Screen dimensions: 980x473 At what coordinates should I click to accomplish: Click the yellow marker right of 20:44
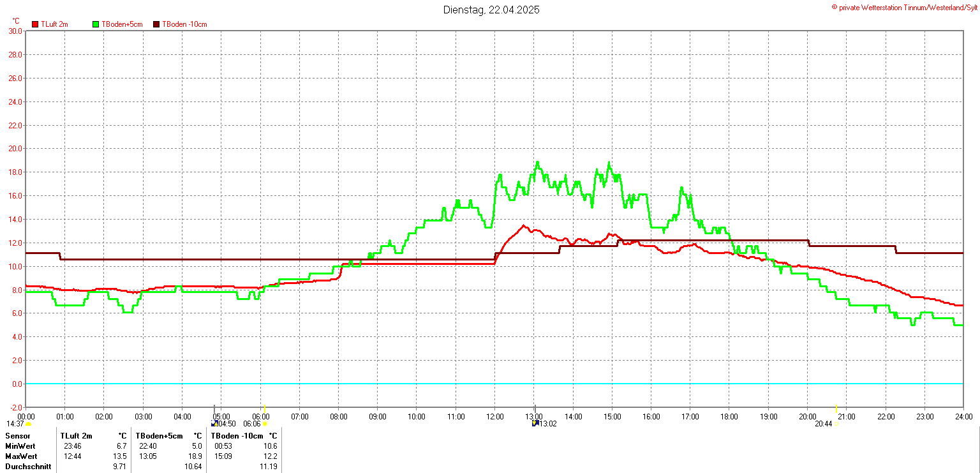[836, 424]
